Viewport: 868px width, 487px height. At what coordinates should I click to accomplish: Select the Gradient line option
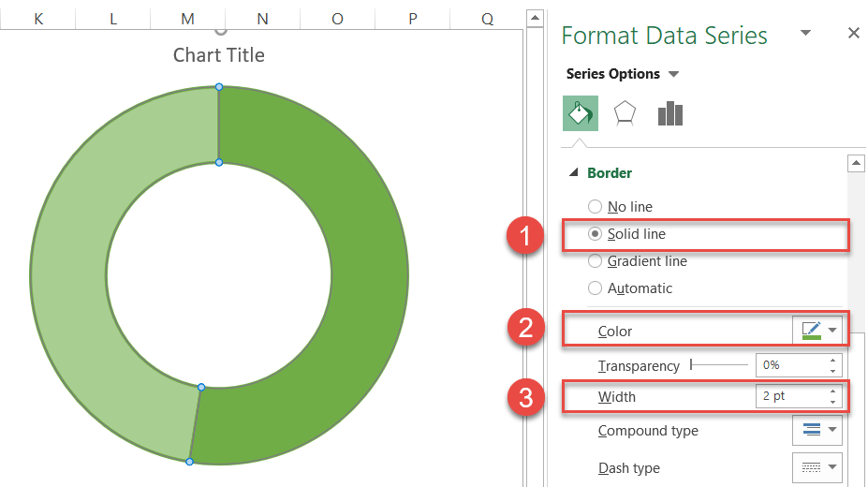coord(637,260)
